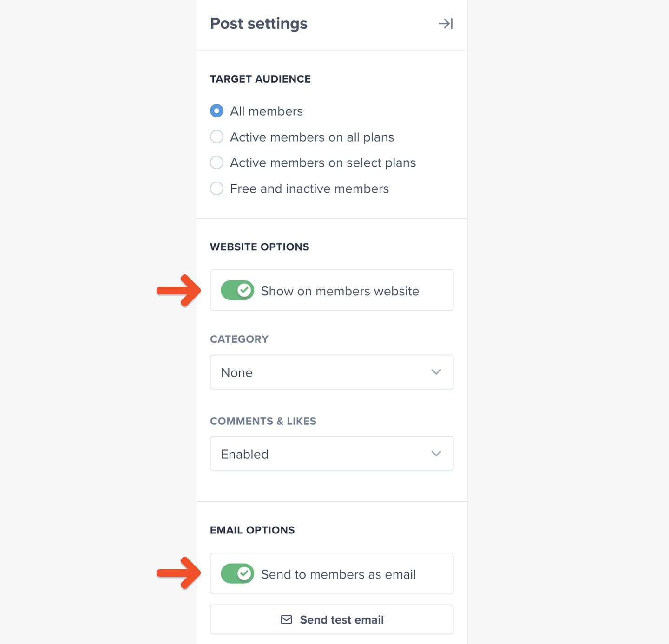Viewport: 669px width, 644px height.
Task: Click the Post settings heading
Action: tap(258, 24)
